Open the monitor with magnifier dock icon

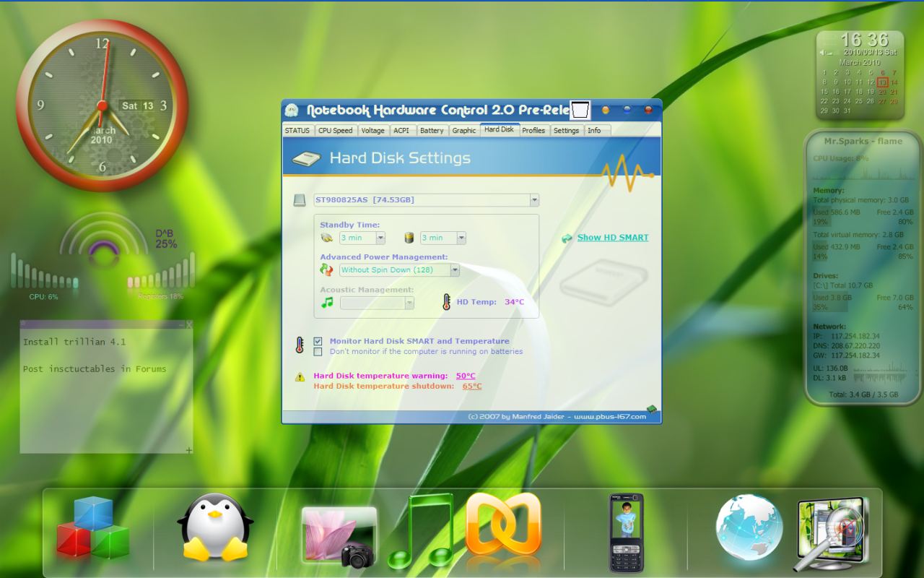tap(832, 533)
